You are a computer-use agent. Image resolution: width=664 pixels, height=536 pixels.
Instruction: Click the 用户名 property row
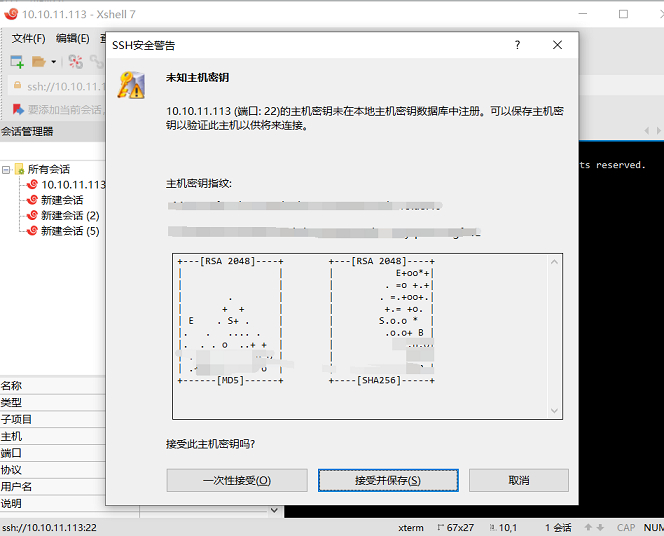[x=53, y=486]
